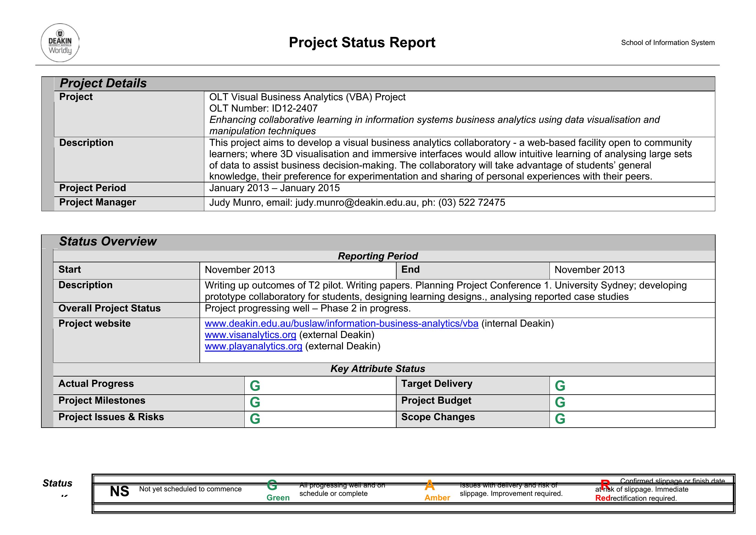Click the Project Budget label
This screenshot has width=756, height=535.
(x=436, y=400)
